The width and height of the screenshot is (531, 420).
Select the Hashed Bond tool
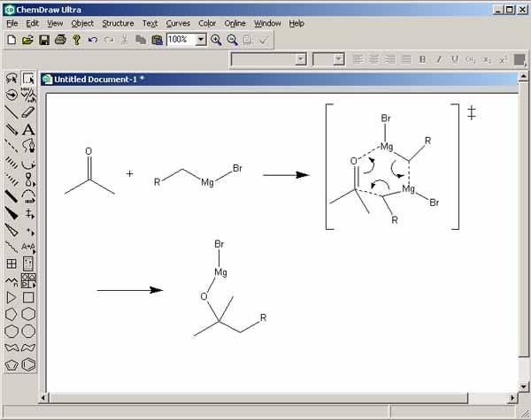(12, 163)
